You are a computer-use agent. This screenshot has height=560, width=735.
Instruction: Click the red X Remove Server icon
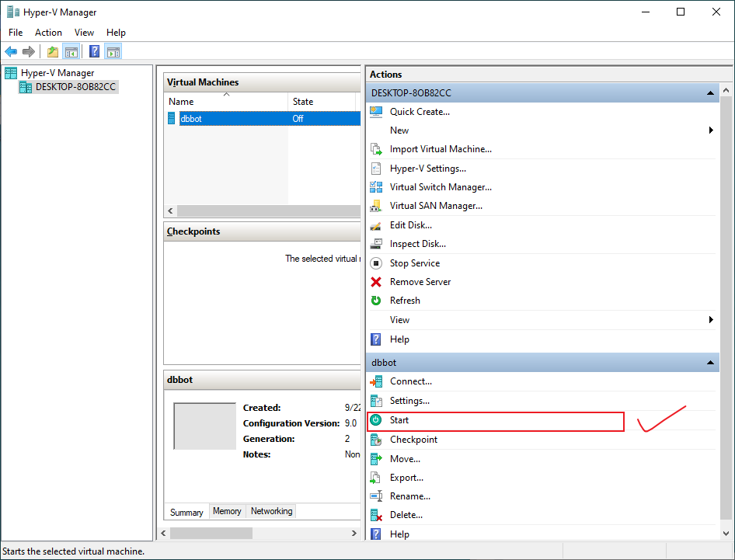[376, 282]
